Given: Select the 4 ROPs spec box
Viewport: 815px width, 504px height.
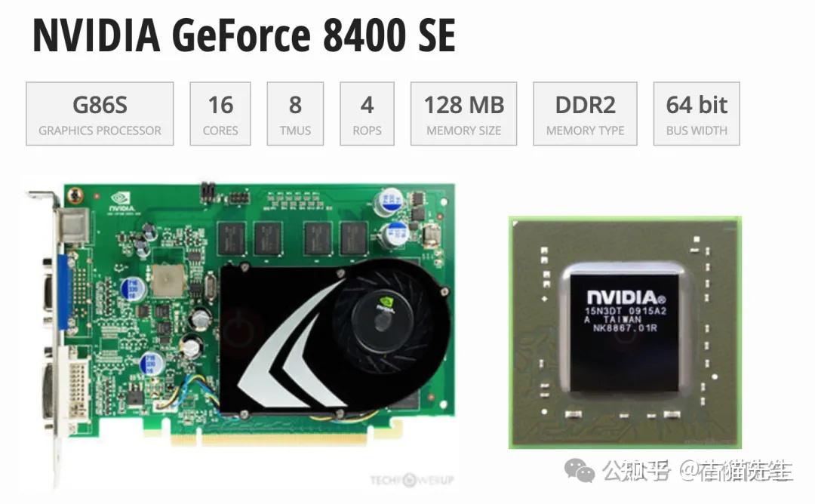Looking at the screenshot, I should [367, 114].
